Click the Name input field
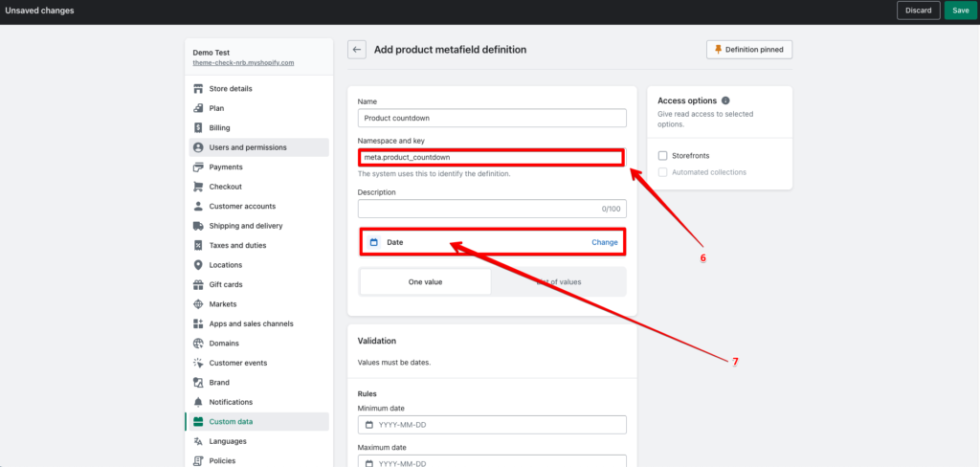This screenshot has height=467, width=980. [492, 118]
